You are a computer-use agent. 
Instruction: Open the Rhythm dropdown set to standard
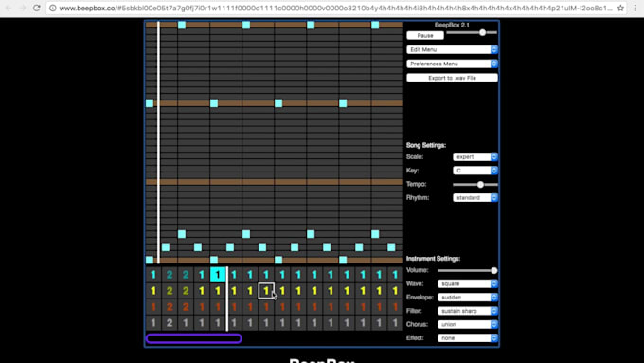pos(475,198)
